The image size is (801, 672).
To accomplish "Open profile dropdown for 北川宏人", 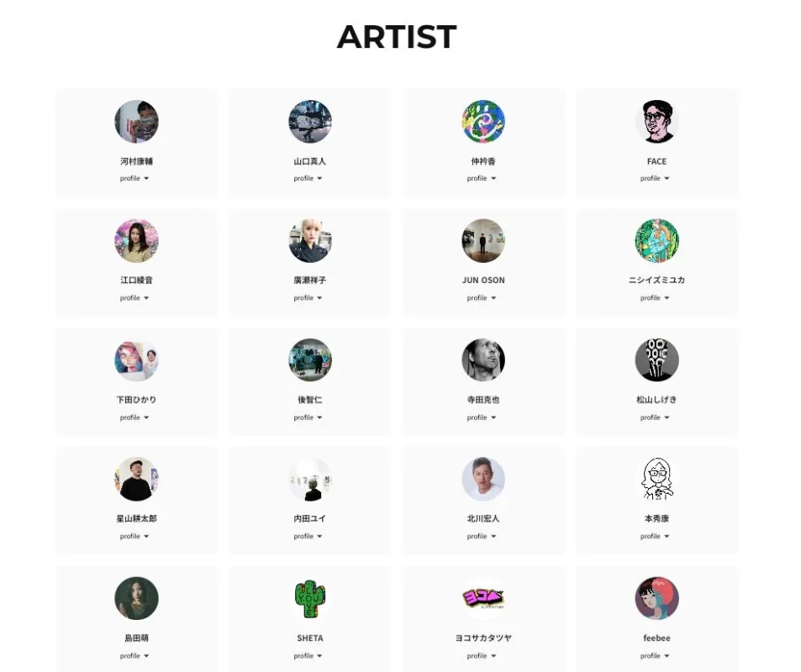I will [x=482, y=537].
